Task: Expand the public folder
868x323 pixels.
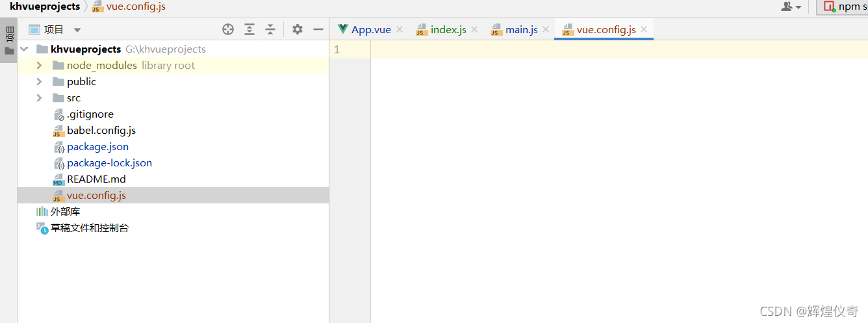Action: tap(39, 82)
